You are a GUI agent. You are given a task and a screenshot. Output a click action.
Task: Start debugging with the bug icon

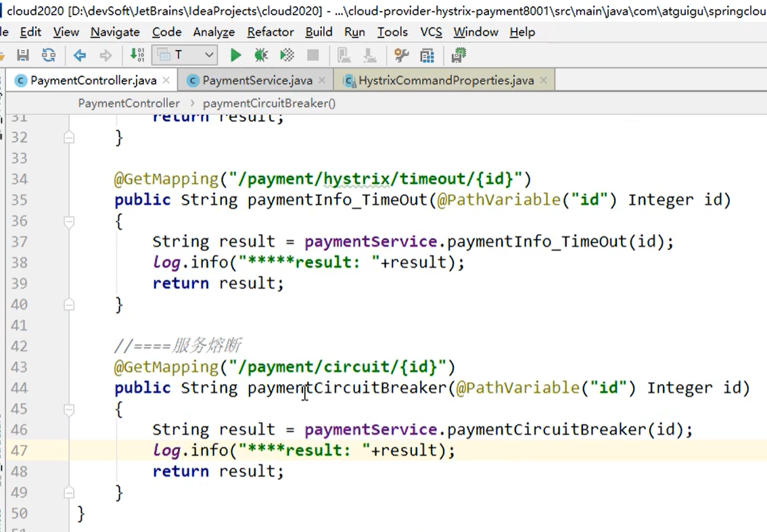click(x=261, y=55)
